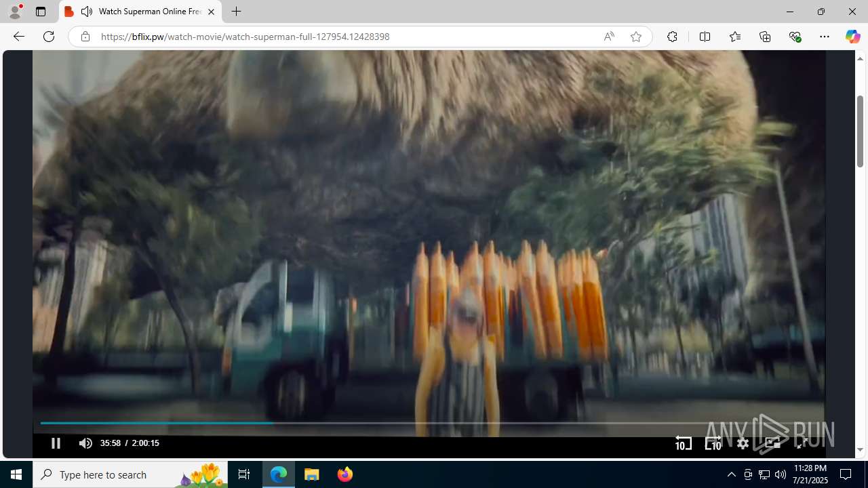Screen dimensions: 868x488
Task: Close the Watch Superman Online tab
Action: tap(211, 12)
